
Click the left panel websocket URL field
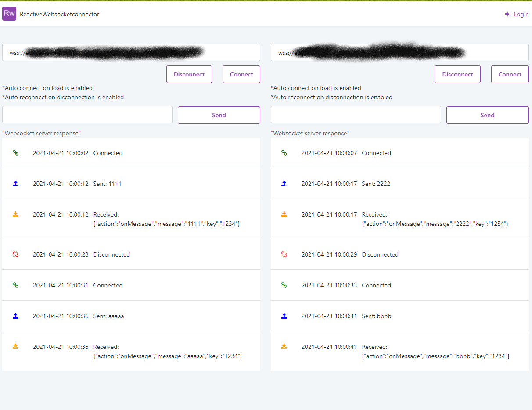point(131,52)
